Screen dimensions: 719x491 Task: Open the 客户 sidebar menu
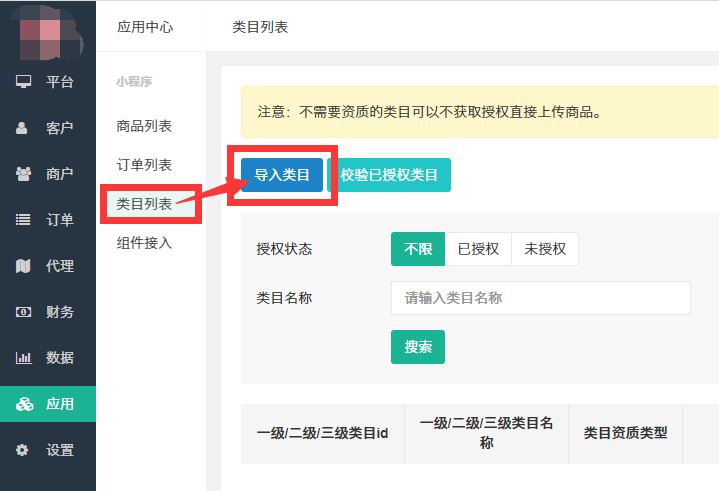point(48,128)
